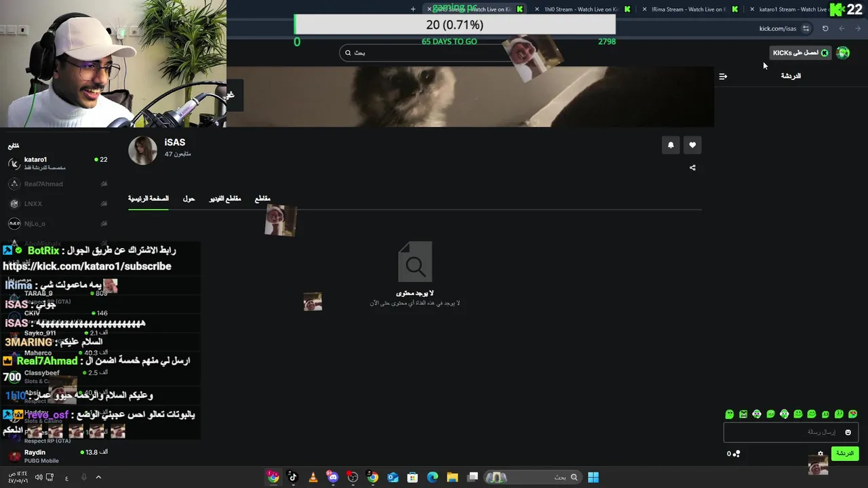Open the user avatar menu top right

[x=843, y=53]
